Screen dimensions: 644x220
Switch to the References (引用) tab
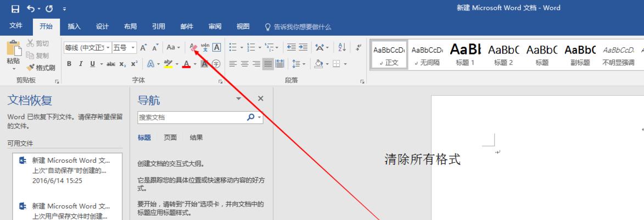coord(159,26)
